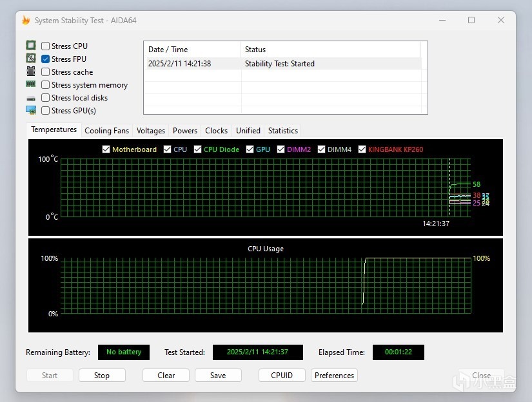Click the RAM module icon beside Stress system memory
The image size is (532, 402).
click(x=31, y=84)
